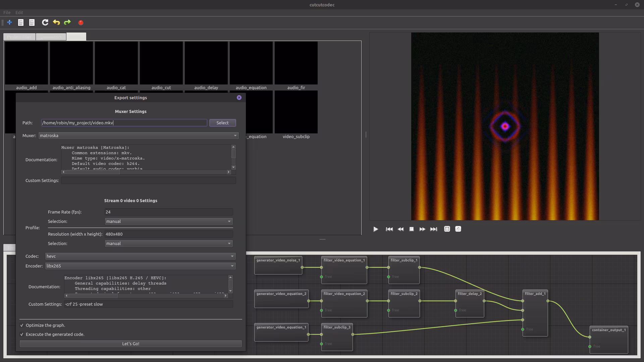Select the active third library tab
The image size is (644, 362).
pos(76,37)
